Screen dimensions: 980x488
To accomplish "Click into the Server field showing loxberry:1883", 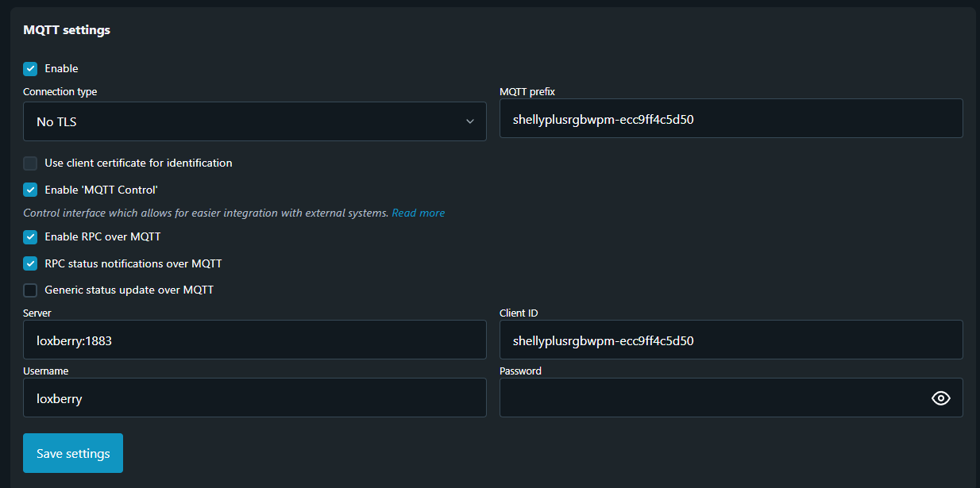I will 254,340.
